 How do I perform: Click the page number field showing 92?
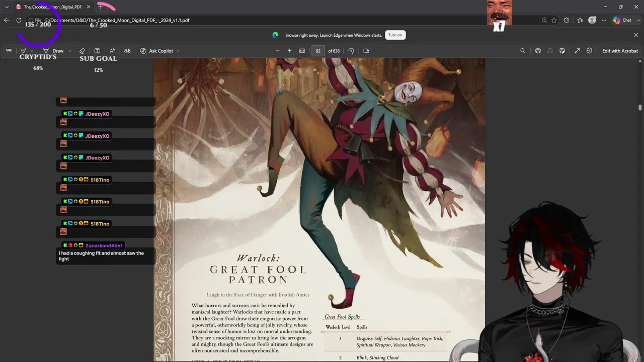click(x=318, y=51)
